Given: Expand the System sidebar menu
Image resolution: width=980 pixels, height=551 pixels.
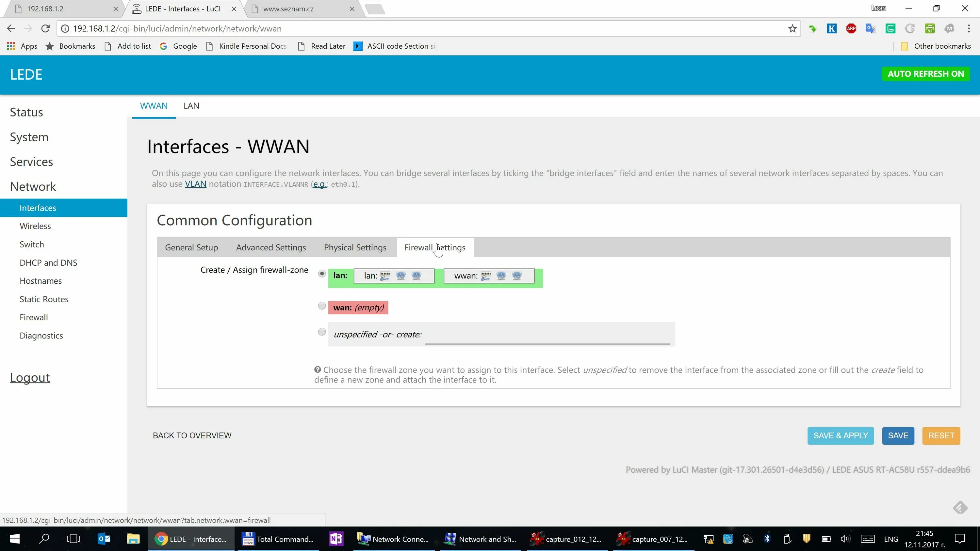Looking at the screenshot, I should point(29,137).
